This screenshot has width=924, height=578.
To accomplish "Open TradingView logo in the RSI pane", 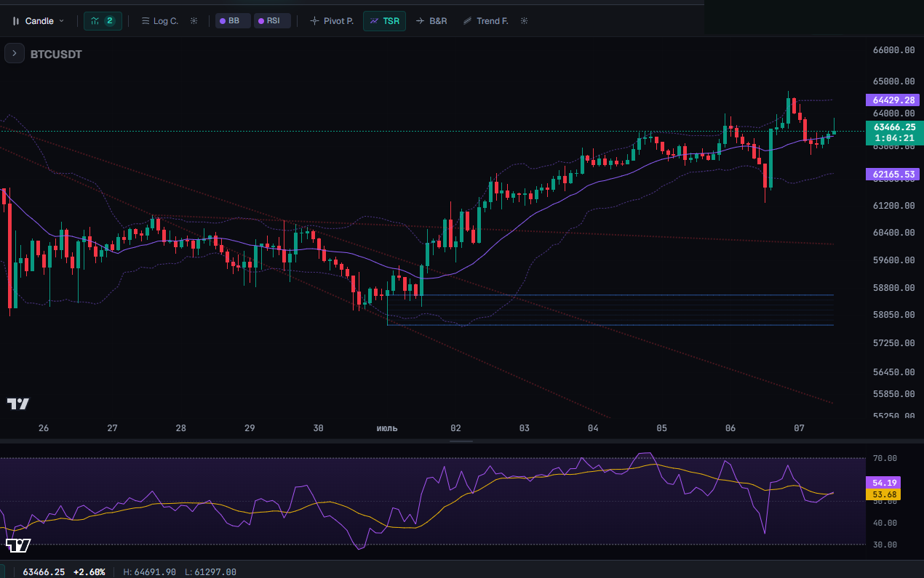I will tap(18, 545).
